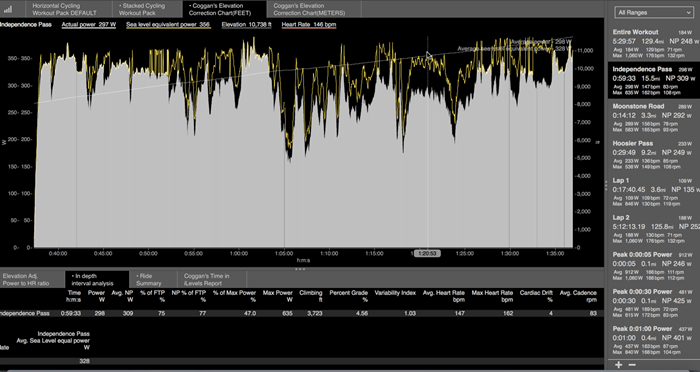The image size is (700, 372).
Task: Toggle the Elevation legend series
Action: [x=246, y=25]
